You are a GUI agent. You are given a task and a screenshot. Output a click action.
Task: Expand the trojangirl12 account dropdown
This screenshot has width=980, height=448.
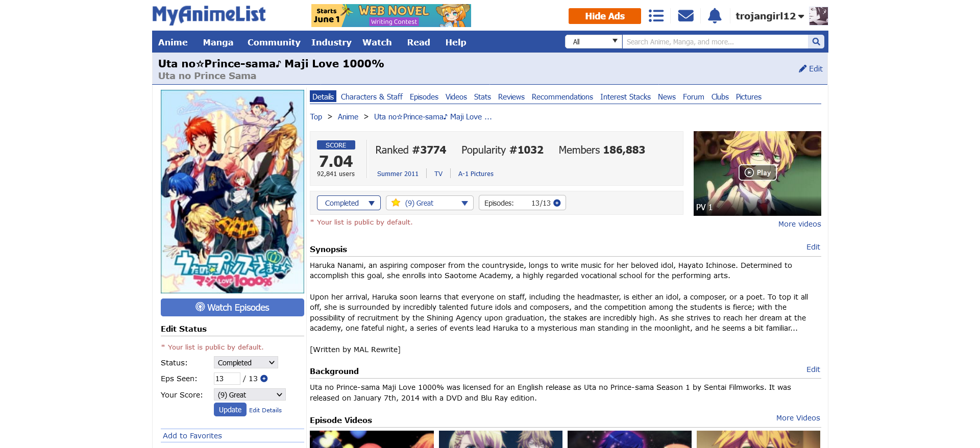coord(770,16)
